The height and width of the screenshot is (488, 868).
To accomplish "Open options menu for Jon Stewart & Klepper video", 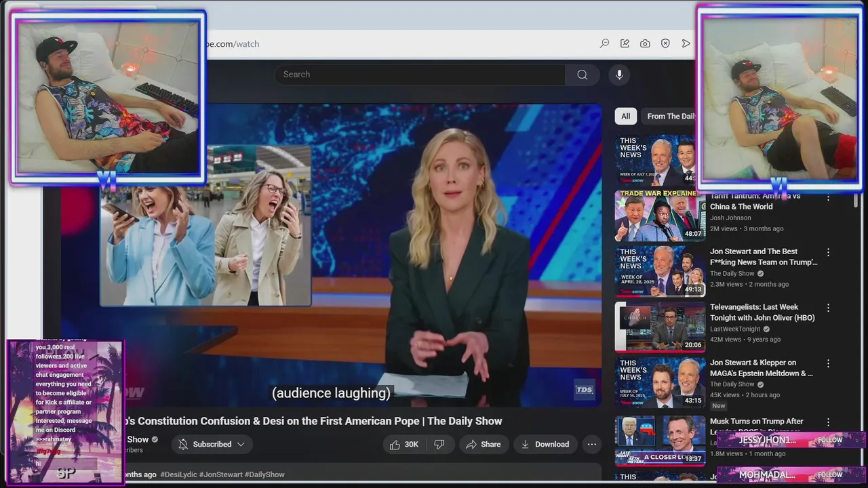I will (828, 363).
